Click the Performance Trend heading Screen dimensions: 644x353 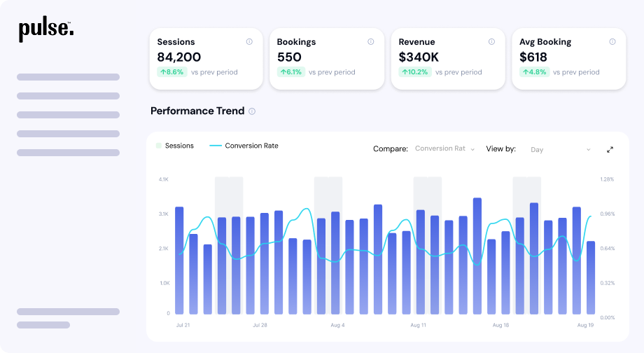197,111
